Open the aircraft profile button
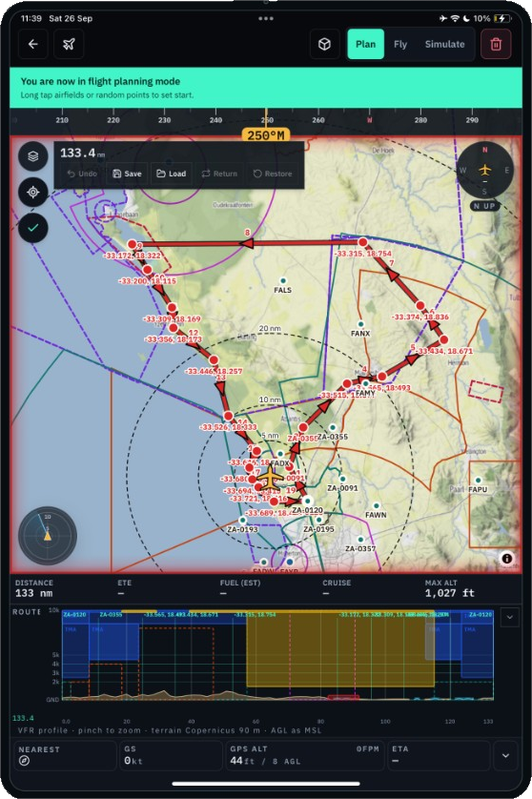The height and width of the screenshot is (799, 532). [x=69, y=44]
